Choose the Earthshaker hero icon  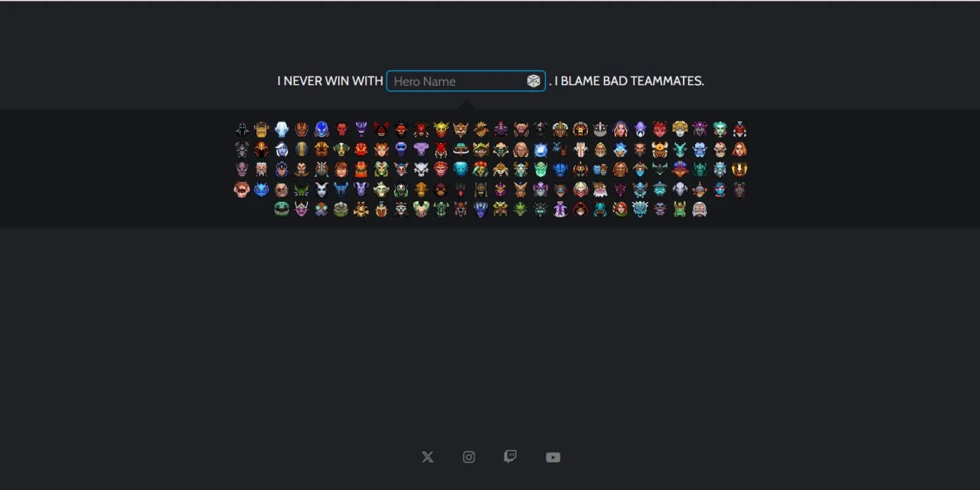click(322, 149)
